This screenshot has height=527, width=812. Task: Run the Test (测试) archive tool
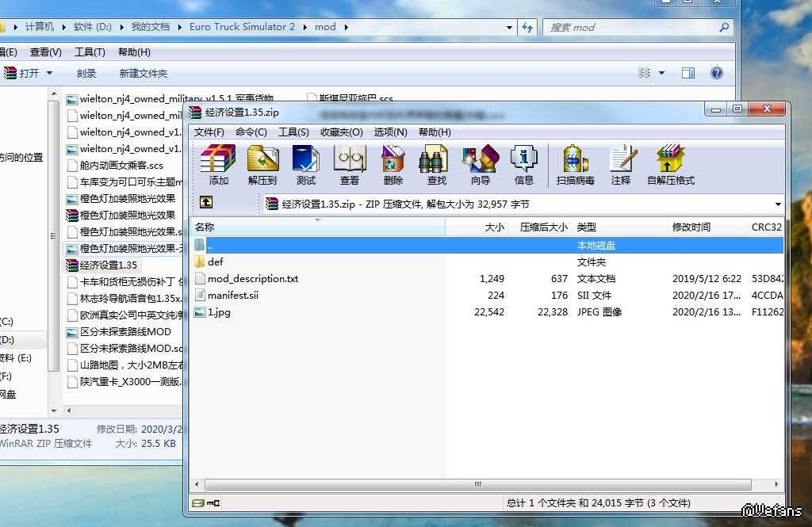(305, 165)
